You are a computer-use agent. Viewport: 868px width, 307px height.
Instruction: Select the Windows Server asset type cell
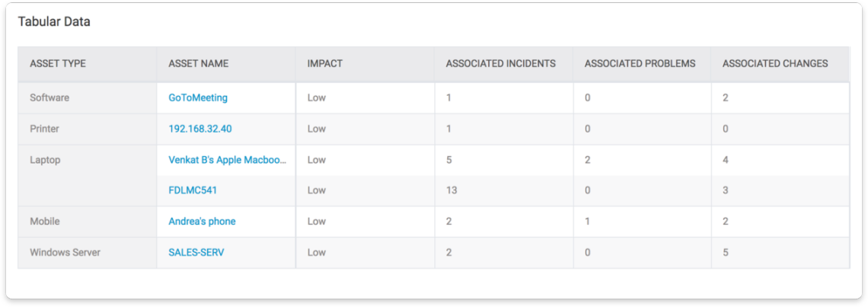coord(88,252)
